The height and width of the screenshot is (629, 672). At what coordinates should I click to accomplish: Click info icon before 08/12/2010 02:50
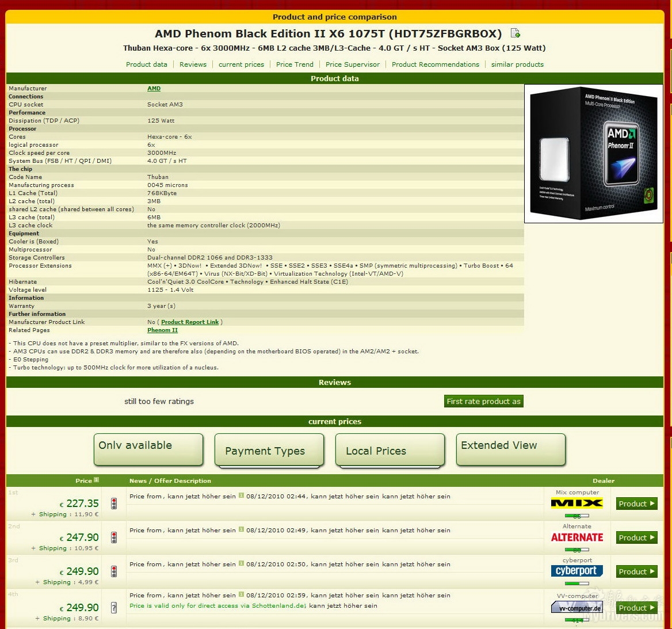(x=241, y=563)
